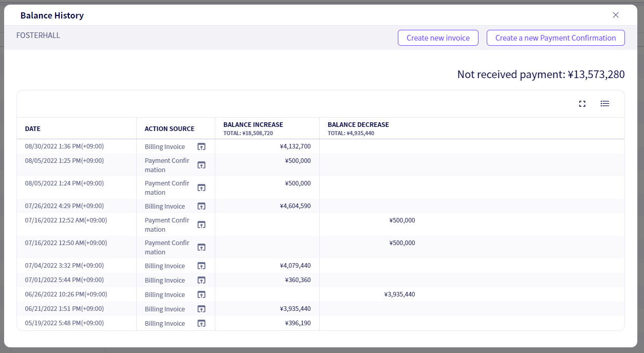Open the 07/16/2022 12:50 AM Payment Confirmation icon
644x353 pixels.
201,248
